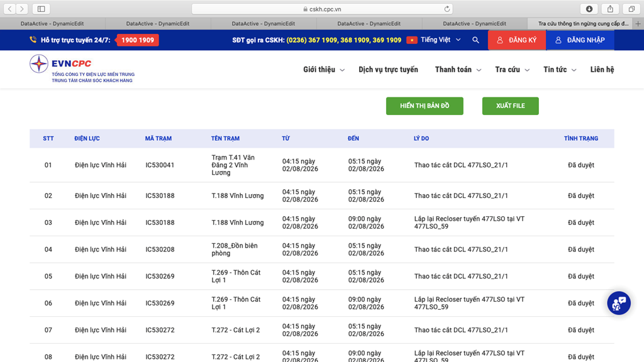Select Trạm T.41 Văn Đăng 2 Vĩnh Lương
Image resolution: width=644 pixels, height=362 pixels.
pos(233,165)
